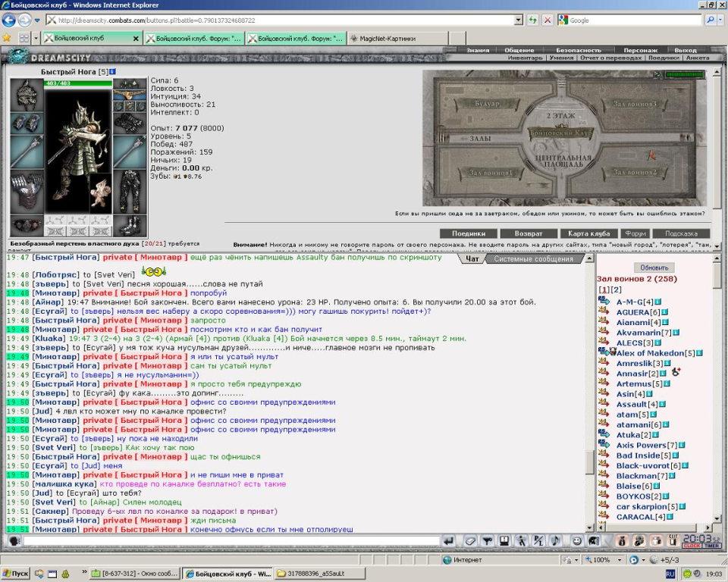728x582 pixels.
Task: Send the chat message with the arrow button
Action: pos(448,541)
